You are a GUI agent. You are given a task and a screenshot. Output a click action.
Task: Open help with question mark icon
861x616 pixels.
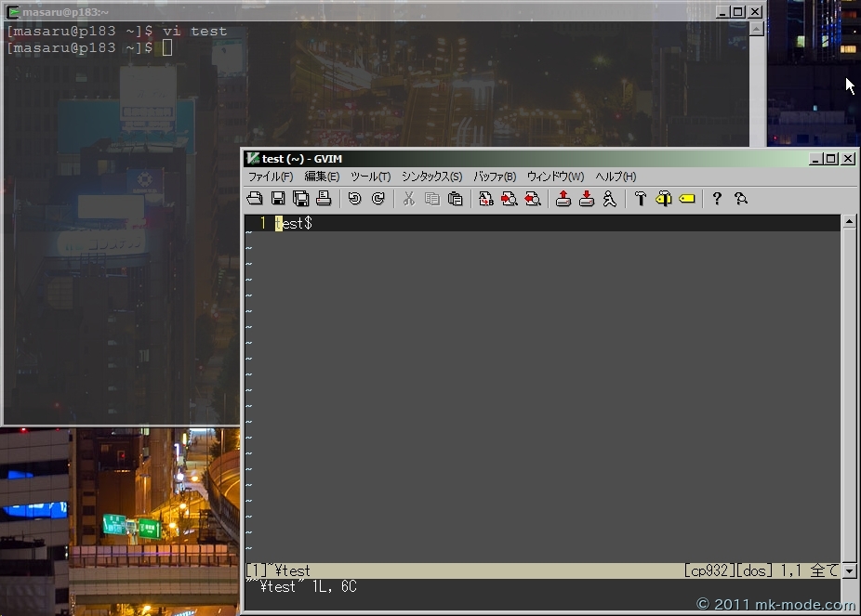717,198
